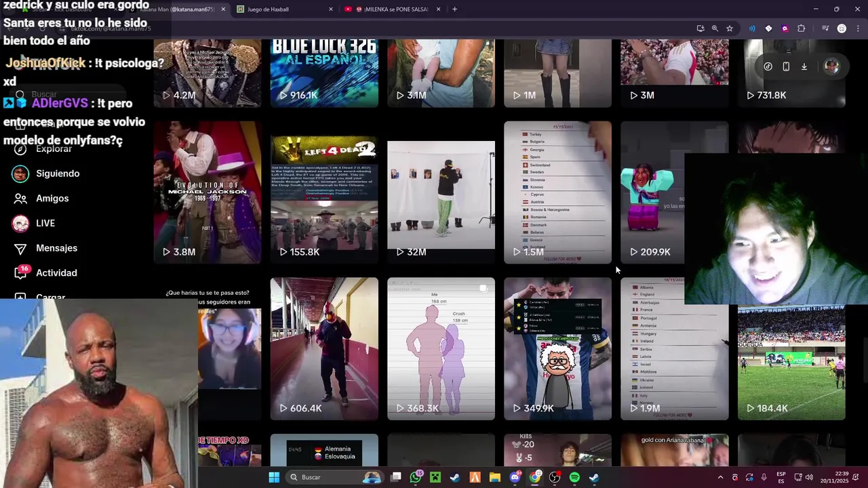The width and height of the screenshot is (868, 488).
Task: Show hidden system tray icons chevron
Action: [720, 477]
